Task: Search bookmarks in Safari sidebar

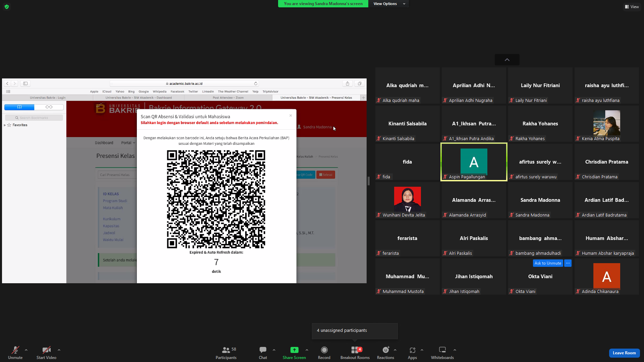Action: (x=34, y=118)
